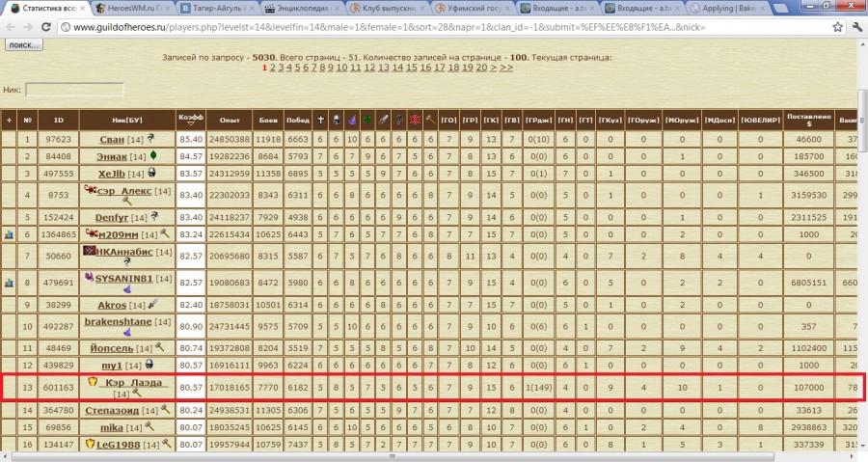Screen dimensions: 868x462
Task: Click the stats chart icon in row 8
Action: (x=9, y=283)
